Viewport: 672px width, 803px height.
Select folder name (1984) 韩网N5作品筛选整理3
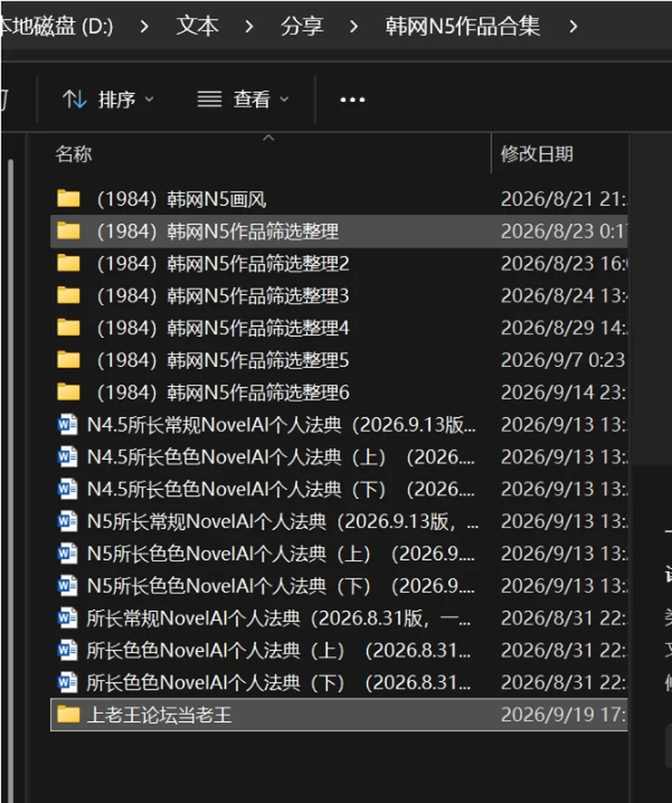click(223, 296)
